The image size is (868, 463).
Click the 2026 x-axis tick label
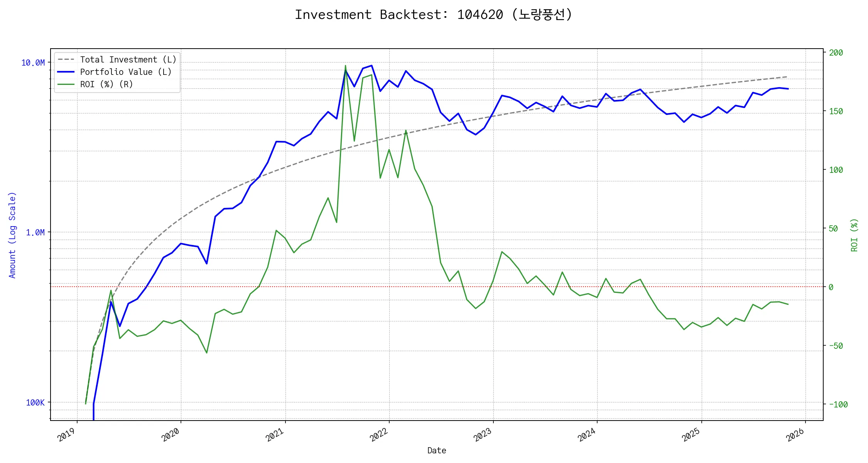(x=795, y=435)
